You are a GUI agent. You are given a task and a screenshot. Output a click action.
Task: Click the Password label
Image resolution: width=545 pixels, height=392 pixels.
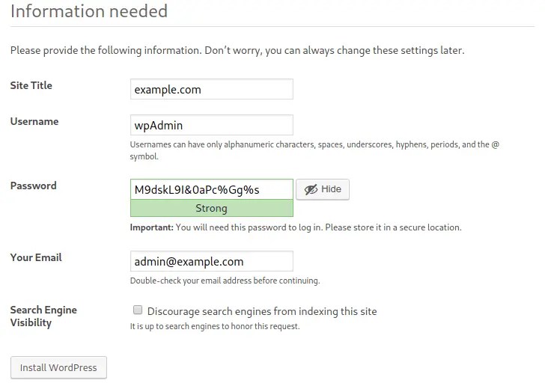[x=34, y=186]
